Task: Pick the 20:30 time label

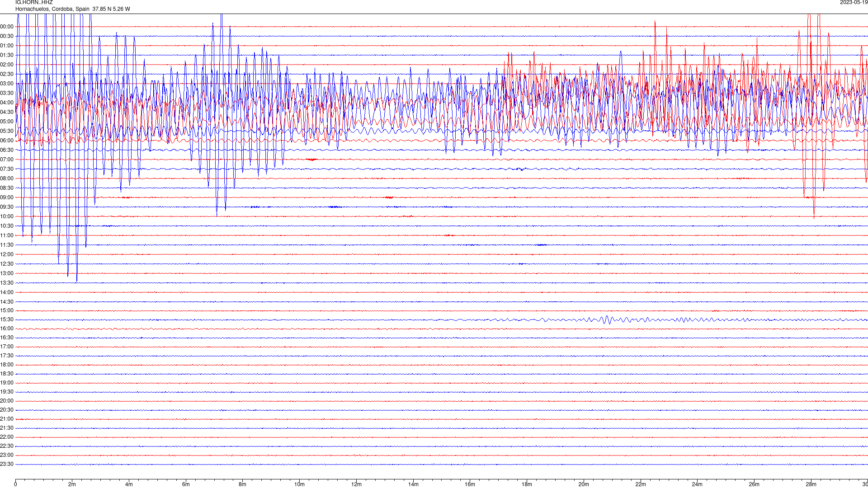Action: tap(7, 410)
